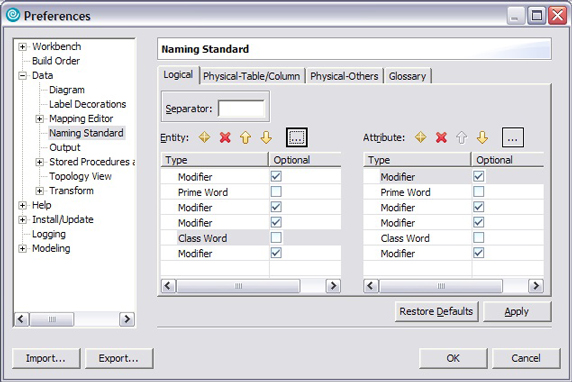
Task: Toggle Optional for Entity Class Word row
Action: [276, 238]
